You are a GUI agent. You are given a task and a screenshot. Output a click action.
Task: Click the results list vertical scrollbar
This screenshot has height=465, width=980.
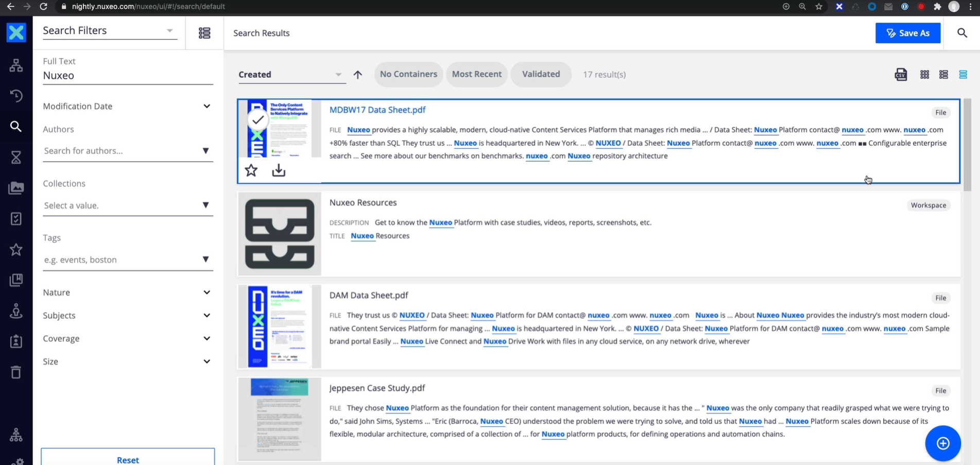click(x=967, y=145)
